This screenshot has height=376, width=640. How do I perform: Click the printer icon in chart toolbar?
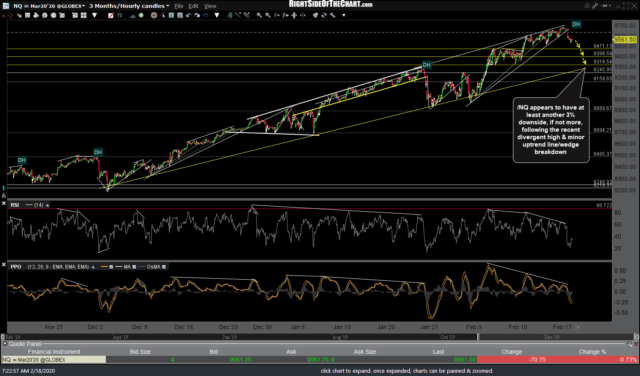pyautogui.click(x=36, y=16)
